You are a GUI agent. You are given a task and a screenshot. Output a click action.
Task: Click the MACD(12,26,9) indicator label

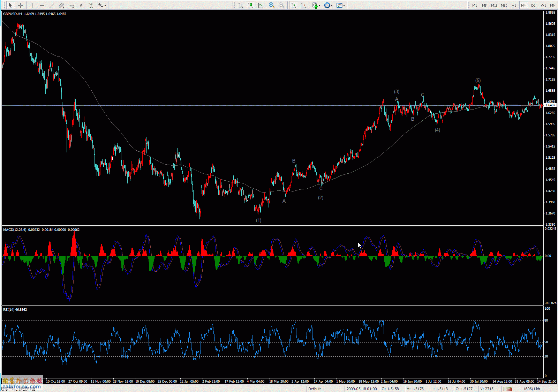15,230
